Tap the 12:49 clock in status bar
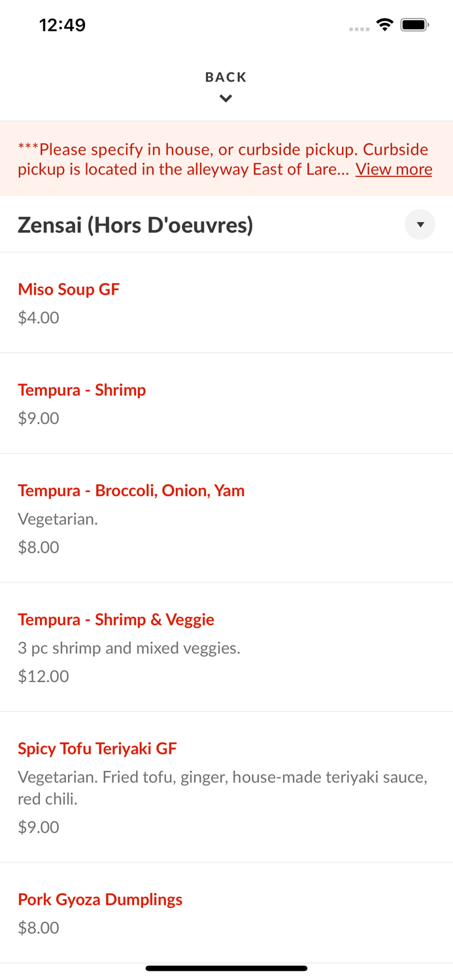The height and width of the screenshot is (980, 453). click(x=62, y=25)
